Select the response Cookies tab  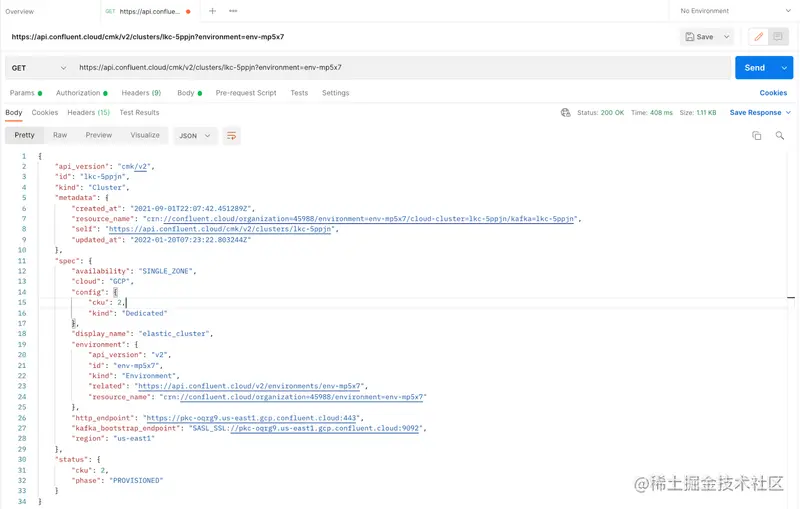45,113
